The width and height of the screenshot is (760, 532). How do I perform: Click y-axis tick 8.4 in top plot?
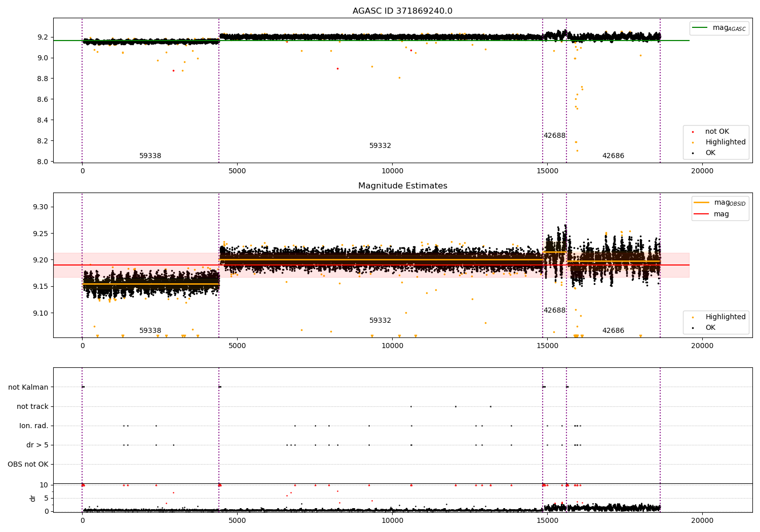43,121
